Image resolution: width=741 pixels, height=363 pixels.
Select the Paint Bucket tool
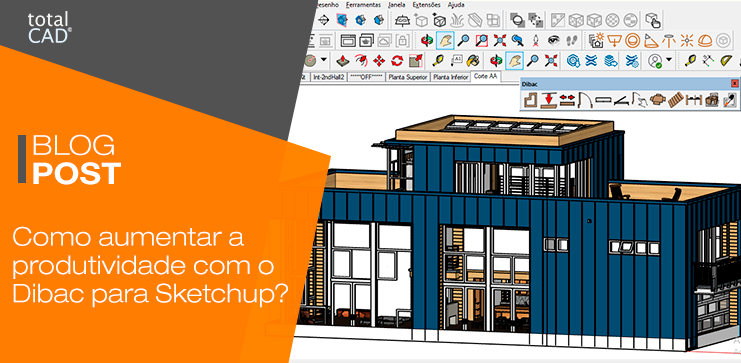473,60
